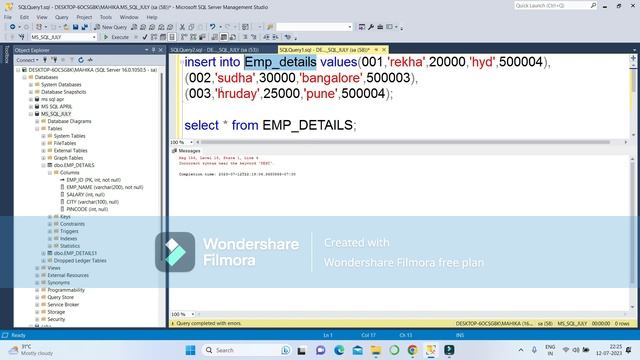The width and height of the screenshot is (640, 360).
Task: Open the Project menu
Action: pyautogui.click(x=84, y=17)
